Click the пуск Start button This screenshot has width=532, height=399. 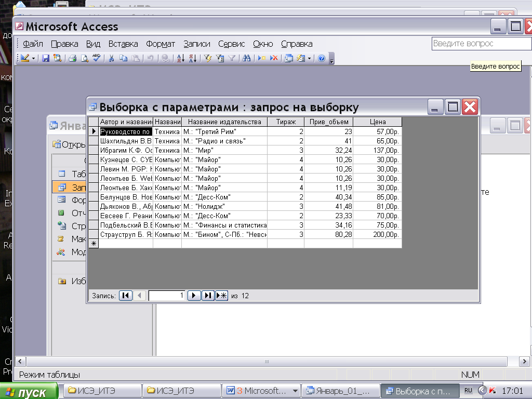point(29,391)
